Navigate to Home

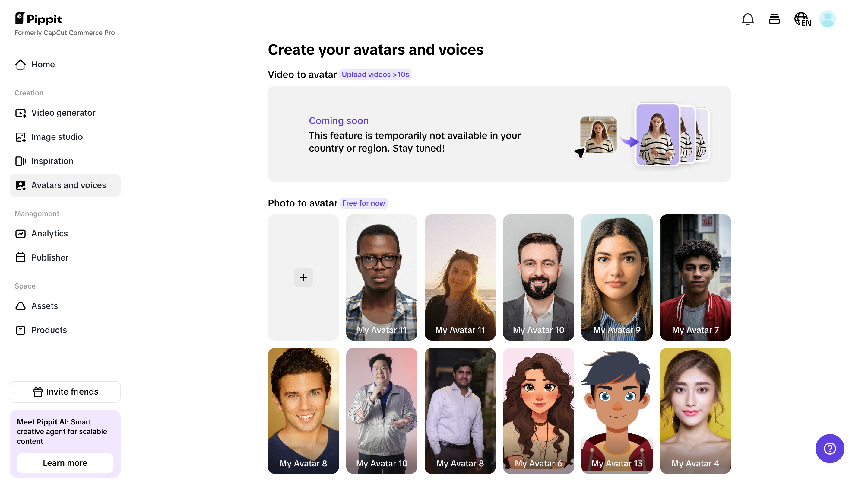click(x=43, y=64)
